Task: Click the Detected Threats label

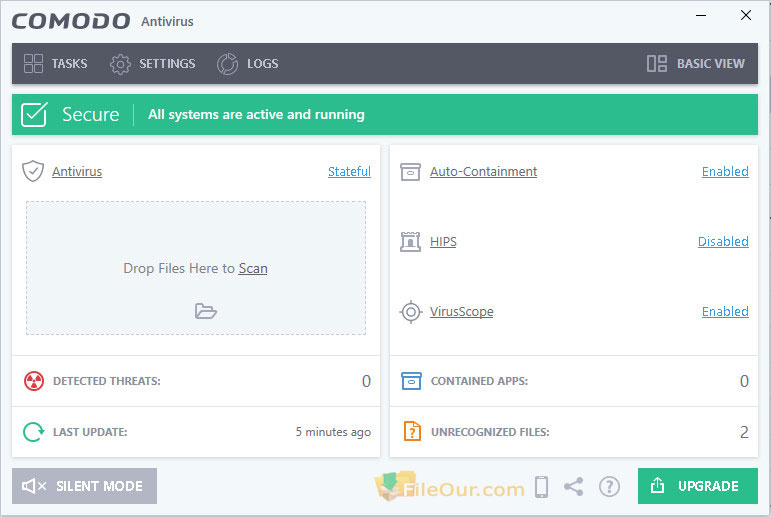Action: pos(107,381)
